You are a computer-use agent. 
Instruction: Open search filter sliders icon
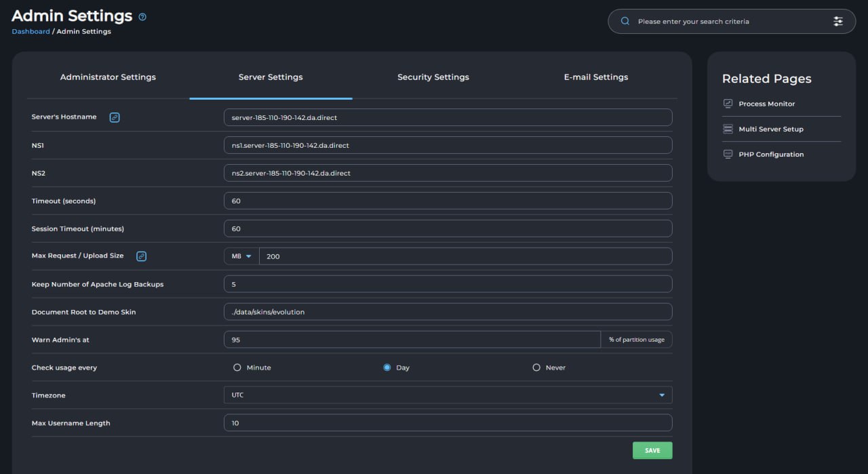pos(838,21)
